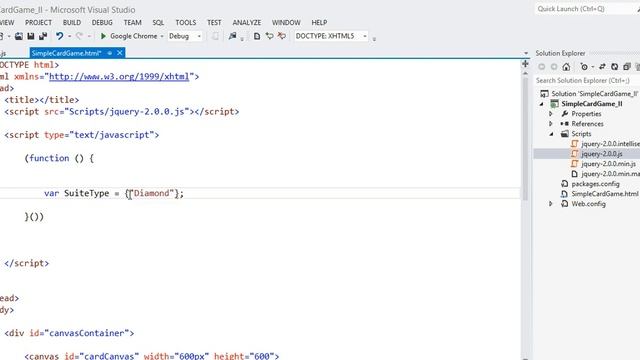Viewport: 640px width, 360px height.
Task: Select jquery-2.0.0.min.map file
Action: pyautogui.click(x=610, y=174)
